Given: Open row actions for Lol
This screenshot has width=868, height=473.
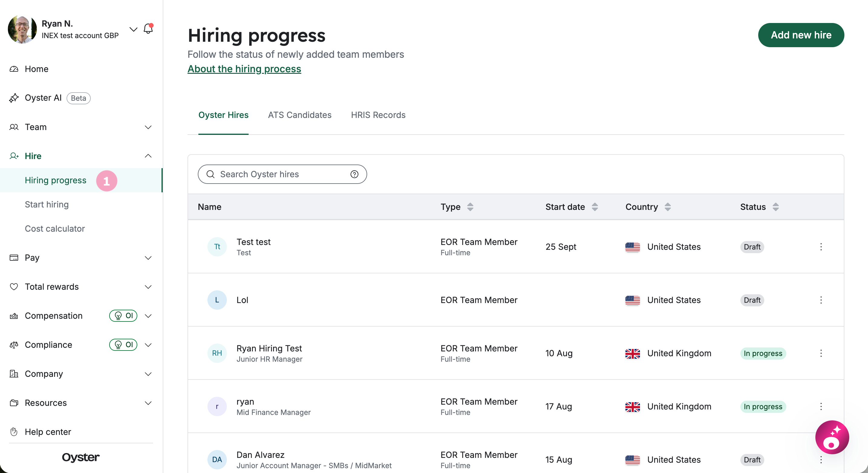Looking at the screenshot, I should (821, 300).
